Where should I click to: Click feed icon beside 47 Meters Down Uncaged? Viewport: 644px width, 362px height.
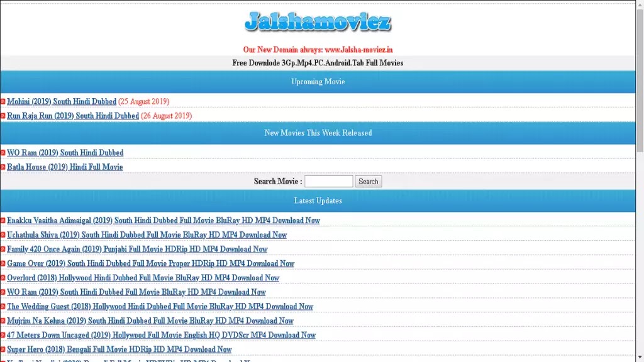pos(3,336)
